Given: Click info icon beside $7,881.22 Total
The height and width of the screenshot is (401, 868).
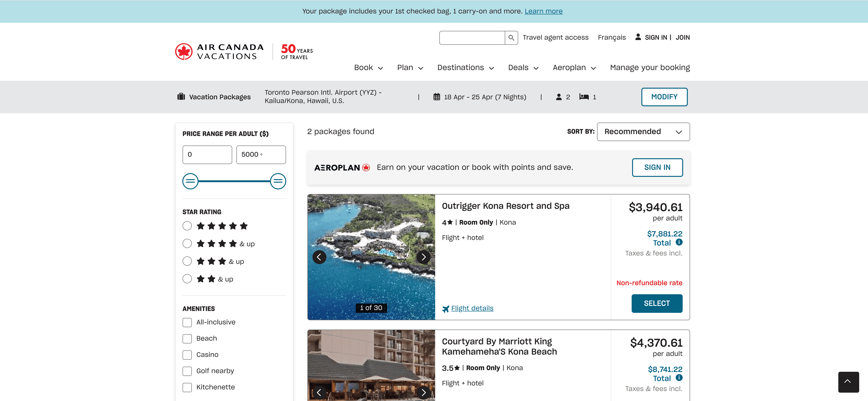Looking at the screenshot, I should [679, 242].
